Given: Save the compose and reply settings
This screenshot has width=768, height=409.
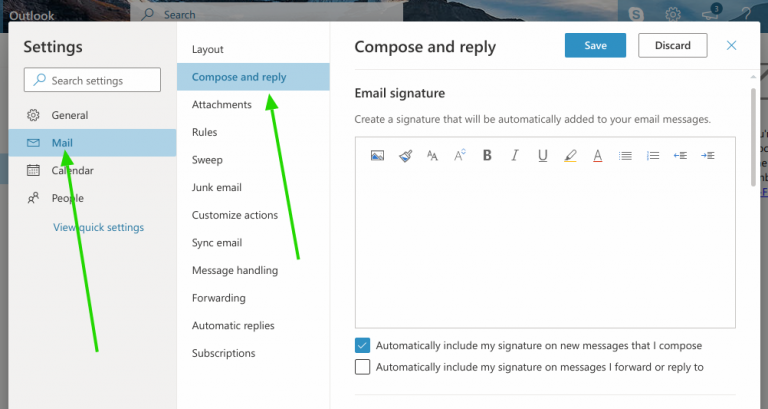Looking at the screenshot, I should (x=595, y=46).
